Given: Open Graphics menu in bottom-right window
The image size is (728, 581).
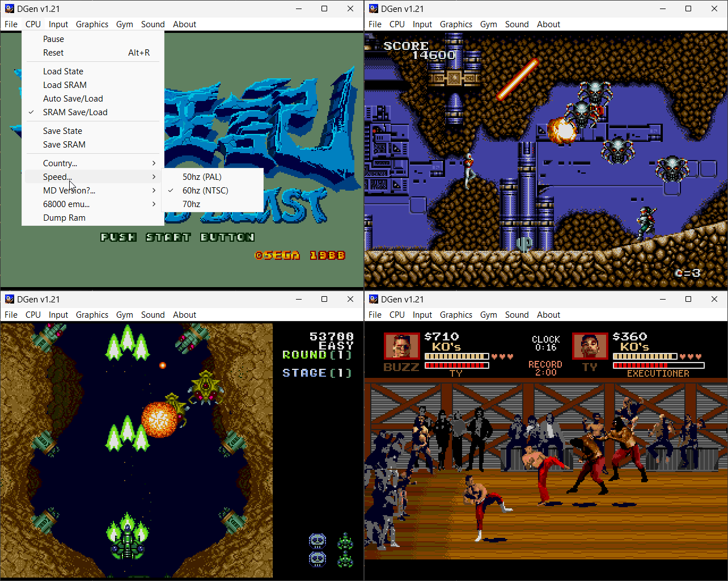Looking at the screenshot, I should [456, 315].
